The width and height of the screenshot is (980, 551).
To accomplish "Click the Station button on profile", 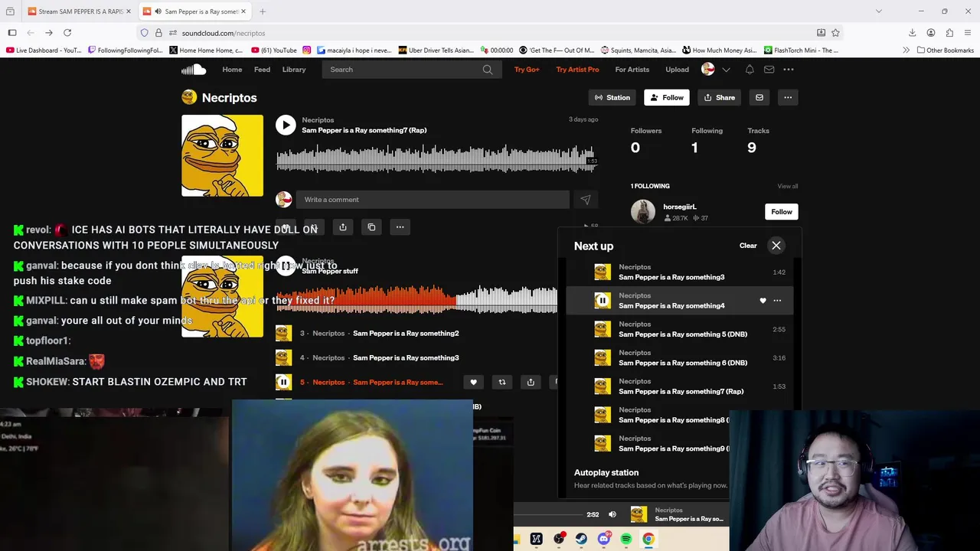I will coord(612,97).
